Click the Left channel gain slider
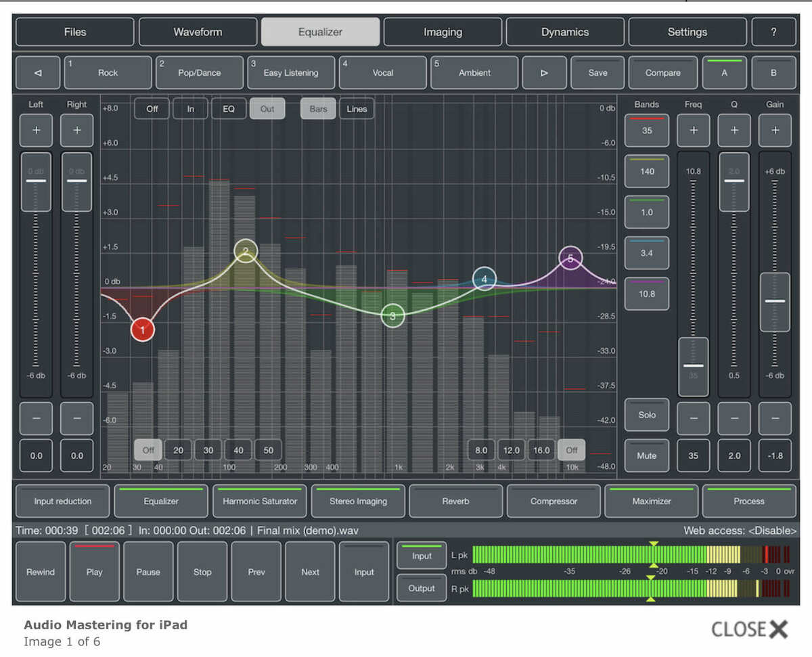 pos(36,181)
